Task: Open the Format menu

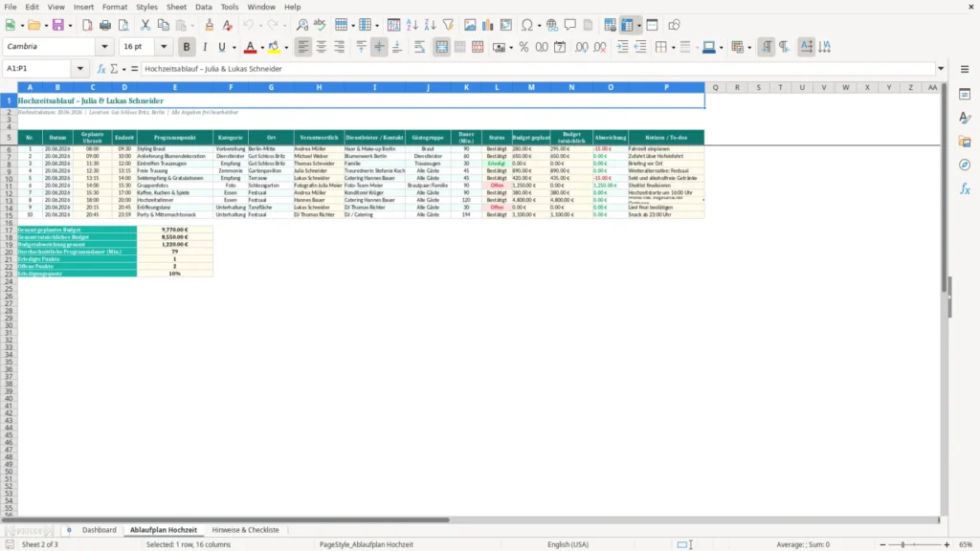Action: 115,7
